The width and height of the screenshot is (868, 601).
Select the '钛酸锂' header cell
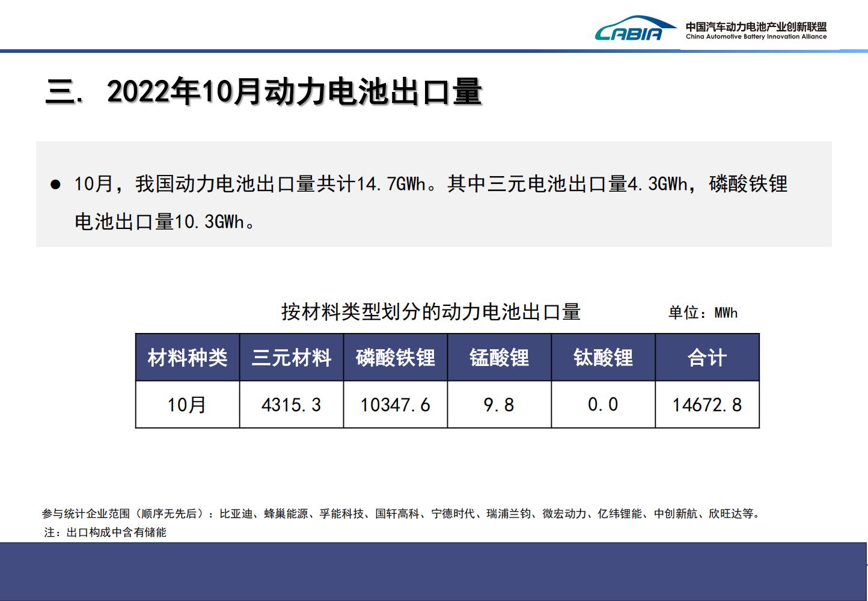(x=604, y=358)
